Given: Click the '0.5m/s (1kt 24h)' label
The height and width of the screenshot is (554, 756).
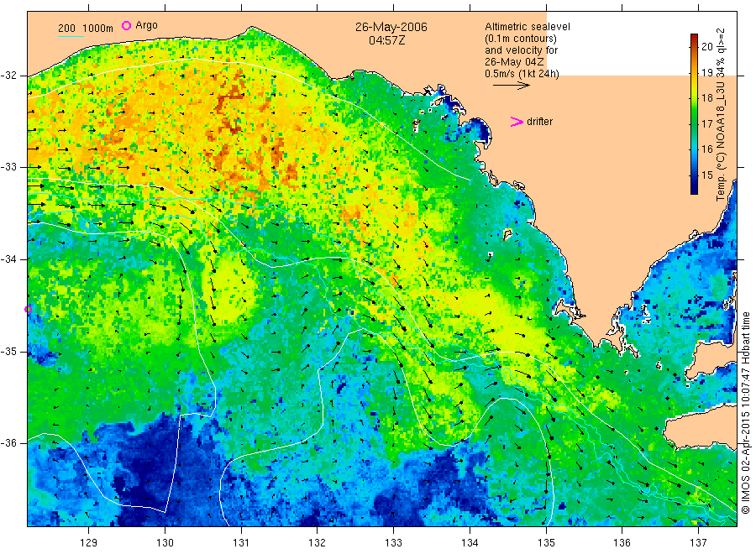Looking at the screenshot, I should click(522, 74).
